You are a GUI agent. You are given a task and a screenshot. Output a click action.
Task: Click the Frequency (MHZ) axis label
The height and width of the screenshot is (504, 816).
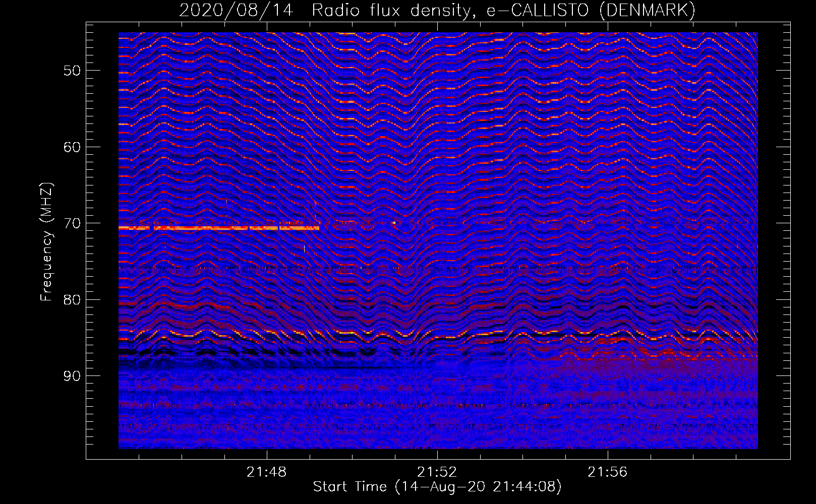[46, 241]
